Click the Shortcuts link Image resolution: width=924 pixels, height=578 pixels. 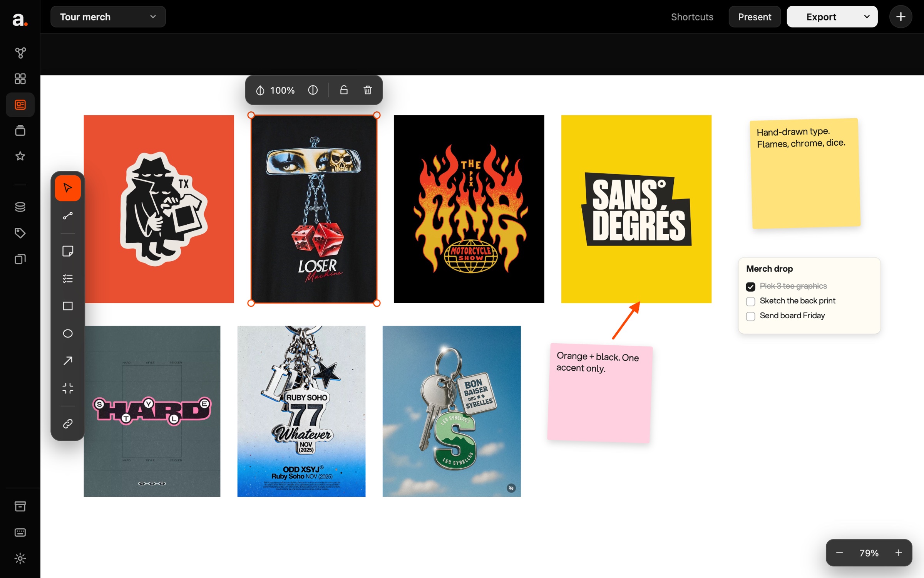[x=692, y=17]
